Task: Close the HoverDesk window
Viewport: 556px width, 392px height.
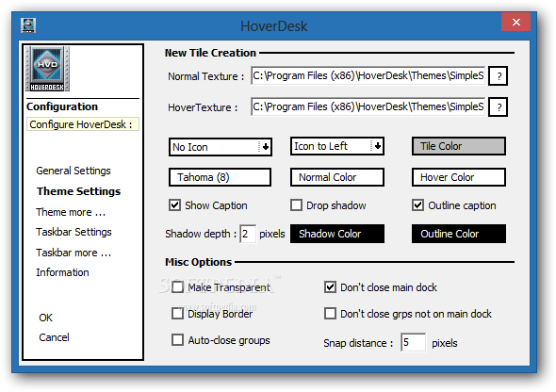Action: click(x=515, y=22)
